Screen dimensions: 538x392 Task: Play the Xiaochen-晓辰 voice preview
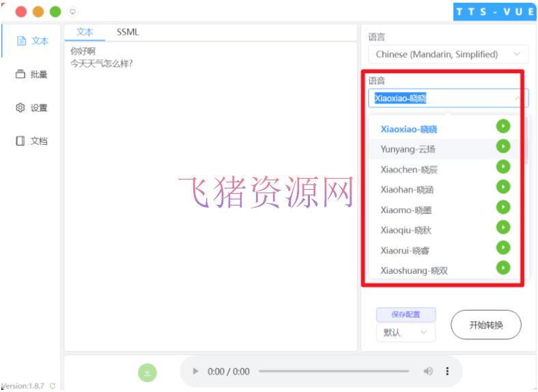coord(503,167)
